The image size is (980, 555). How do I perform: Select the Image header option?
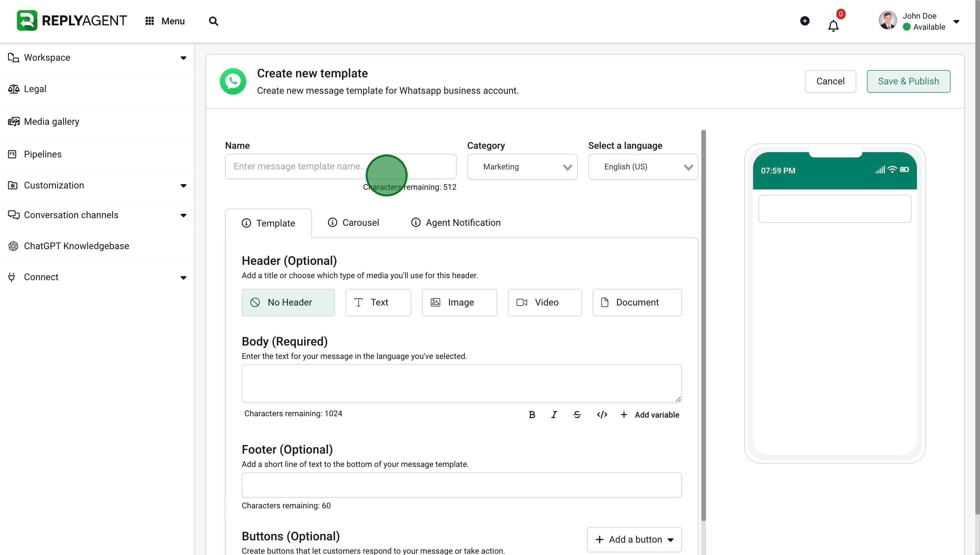pos(459,302)
